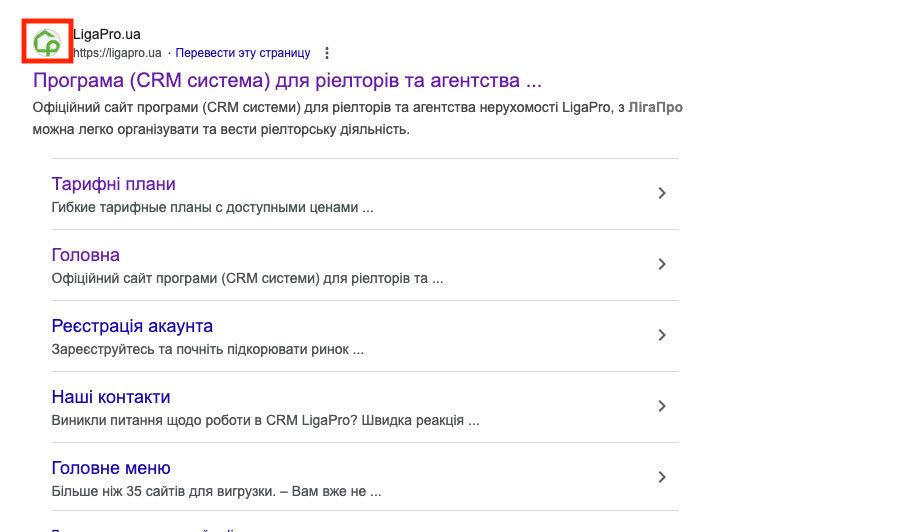
Task: Open the Тарифні плани sitelink
Action: (x=113, y=184)
